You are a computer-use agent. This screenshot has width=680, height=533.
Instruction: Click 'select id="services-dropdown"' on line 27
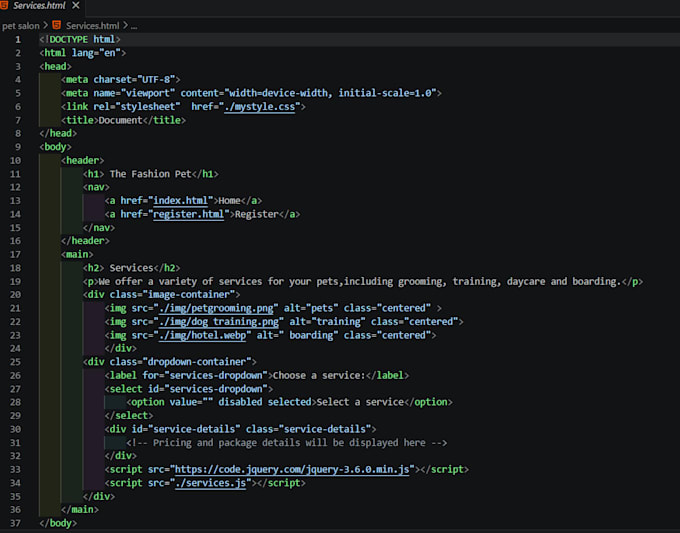[x=189, y=389]
